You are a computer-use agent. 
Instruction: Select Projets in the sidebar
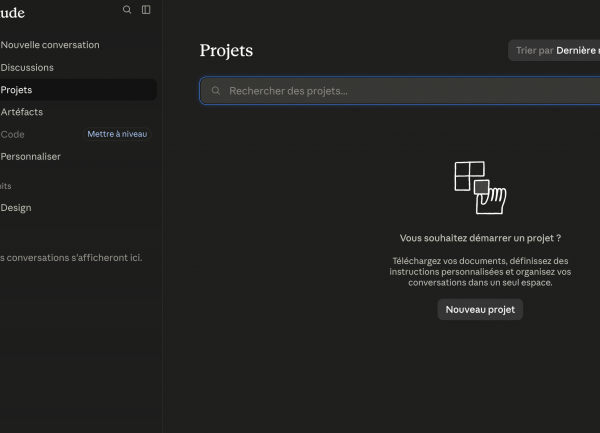click(78, 90)
